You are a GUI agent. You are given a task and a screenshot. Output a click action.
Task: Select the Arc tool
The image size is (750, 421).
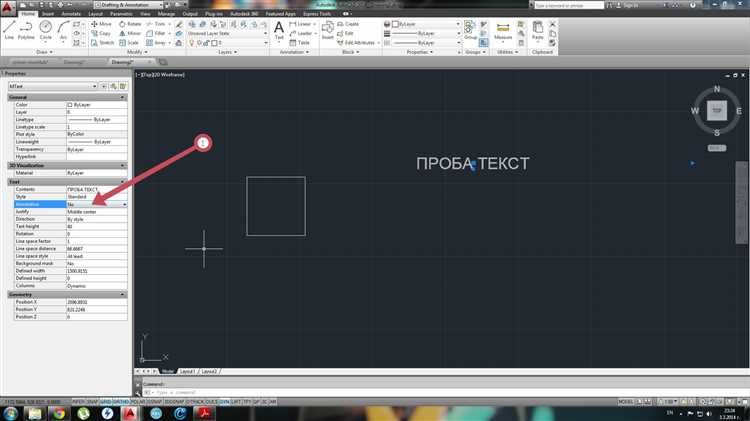[x=63, y=30]
